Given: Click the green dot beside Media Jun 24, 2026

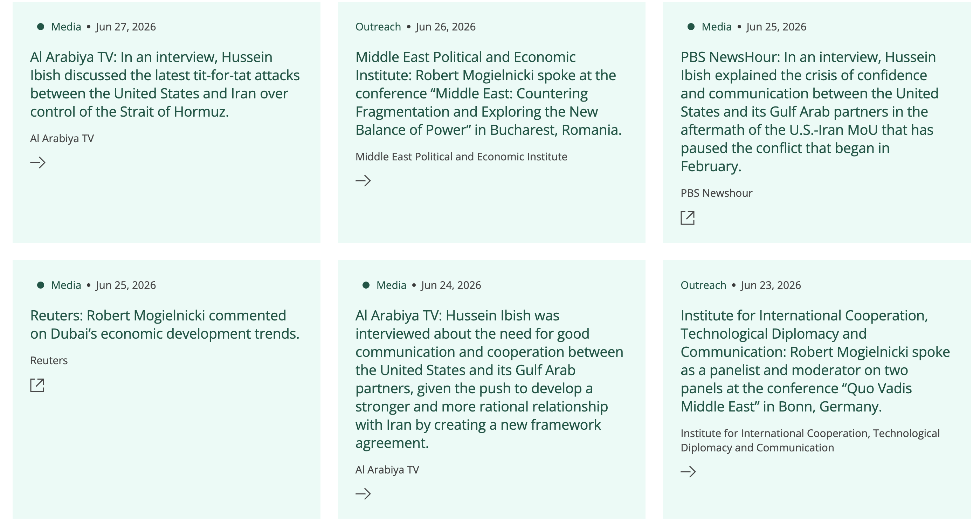Looking at the screenshot, I should [366, 285].
